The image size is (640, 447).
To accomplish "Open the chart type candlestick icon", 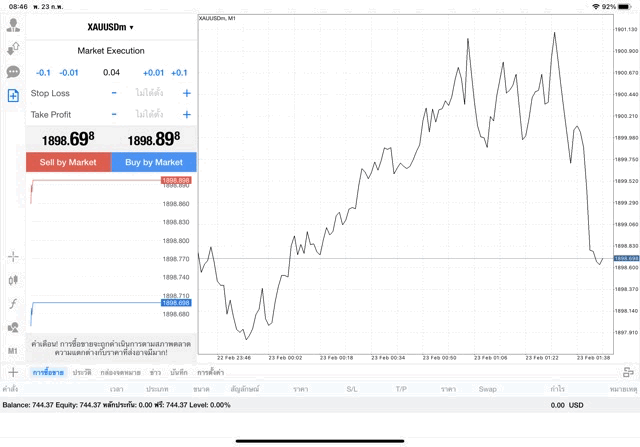I will click(13, 280).
